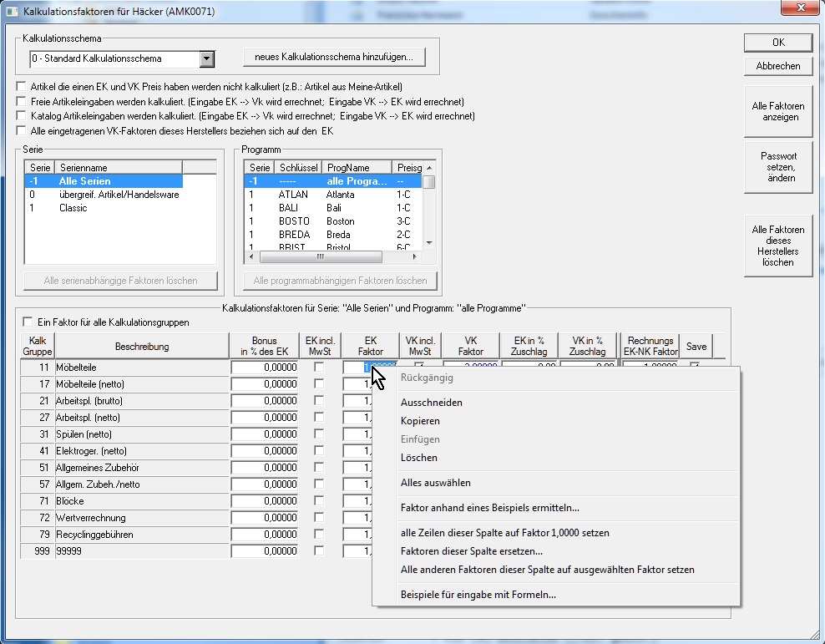Open the Kalkulationsschema dropdown
Viewport: 825px width, 644px height.
[207, 59]
